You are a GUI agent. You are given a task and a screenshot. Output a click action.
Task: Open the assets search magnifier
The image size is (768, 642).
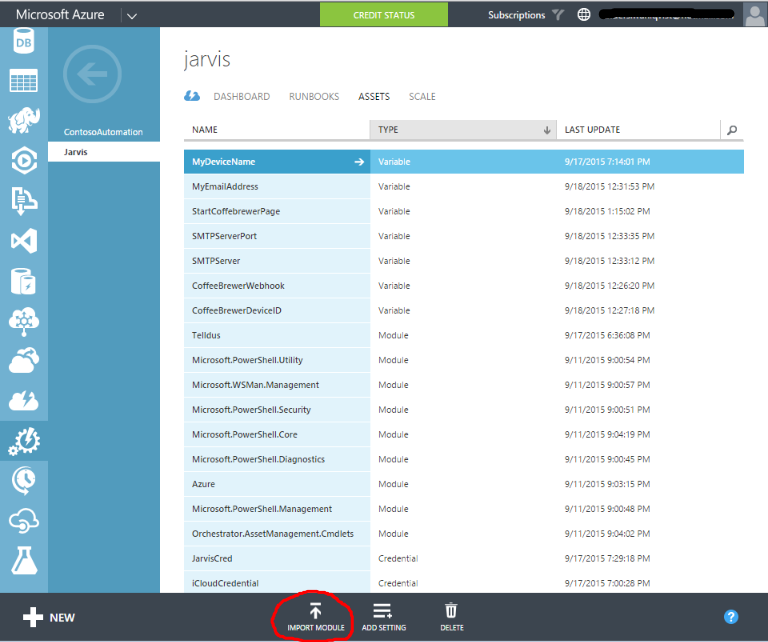point(732,130)
